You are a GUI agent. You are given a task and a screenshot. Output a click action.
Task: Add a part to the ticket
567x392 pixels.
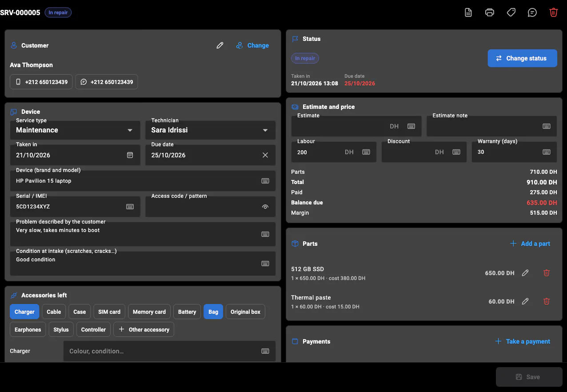530,244
